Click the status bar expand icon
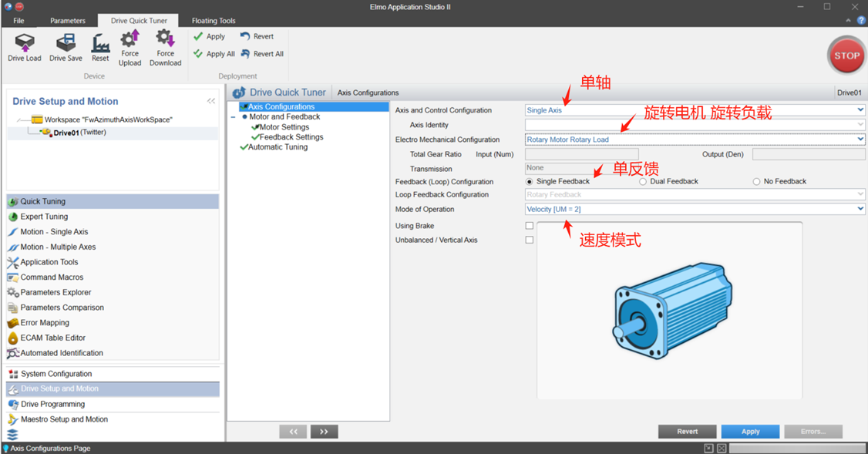868x454 pixels. 708,448
